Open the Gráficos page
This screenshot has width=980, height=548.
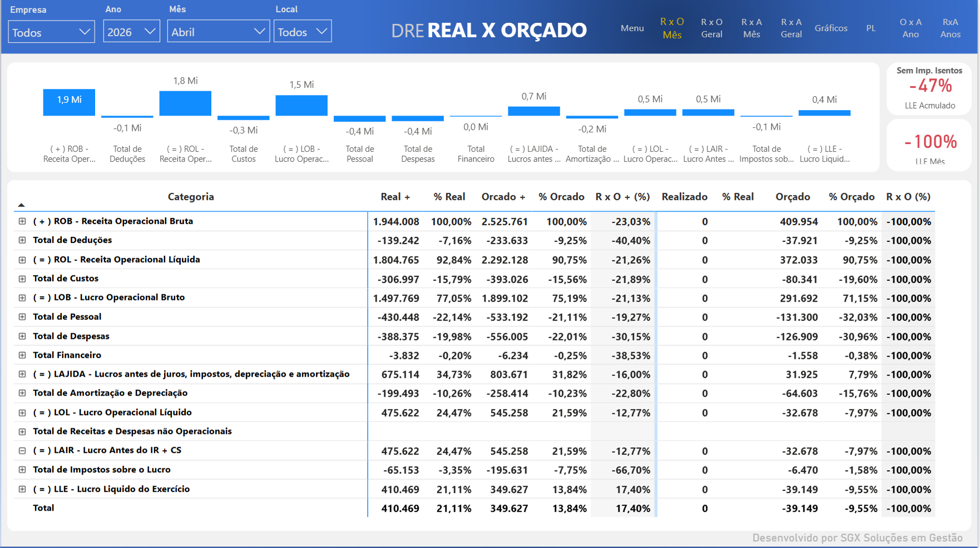click(831, 28)
